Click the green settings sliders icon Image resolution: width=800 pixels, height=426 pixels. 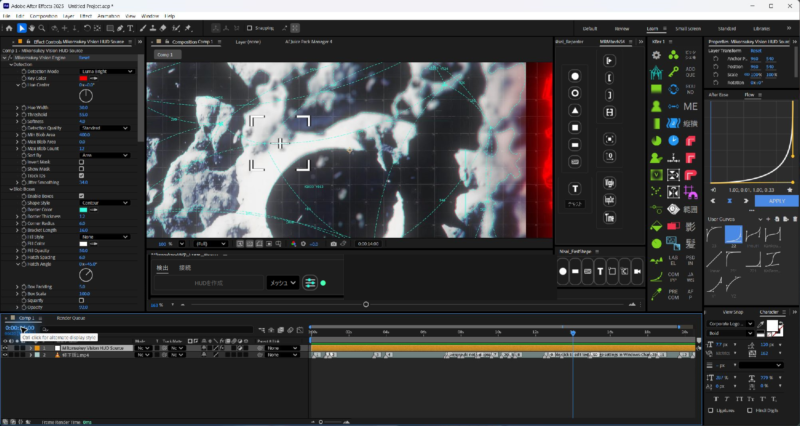[310, 283]
